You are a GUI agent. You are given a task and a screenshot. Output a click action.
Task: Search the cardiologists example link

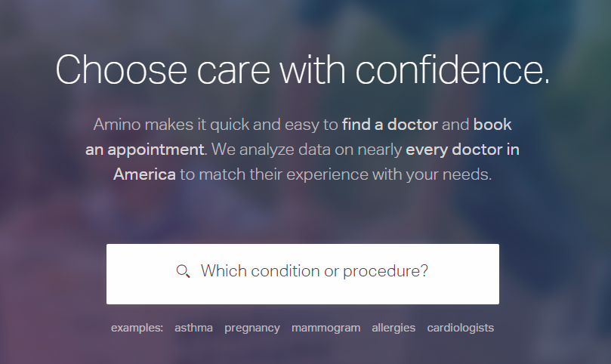click(460, 328)
